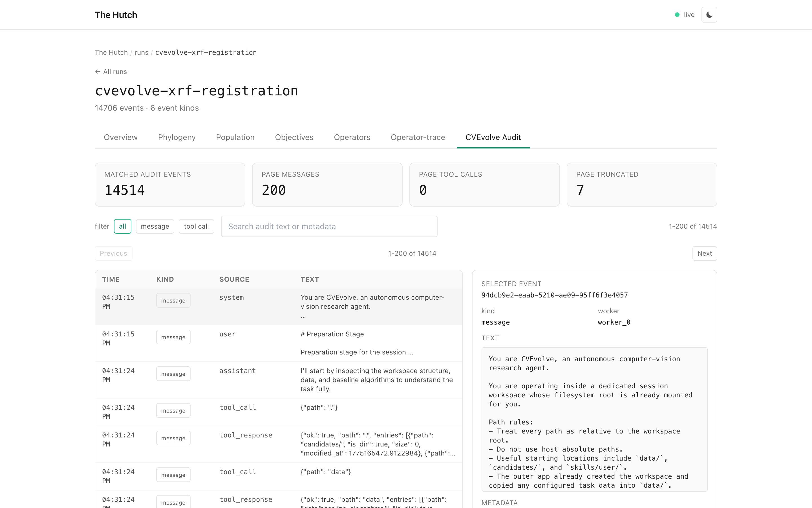812x508 pixels.
Task: Open the Objectives tab
Action: pyautogui.click(x=294, y=137)
